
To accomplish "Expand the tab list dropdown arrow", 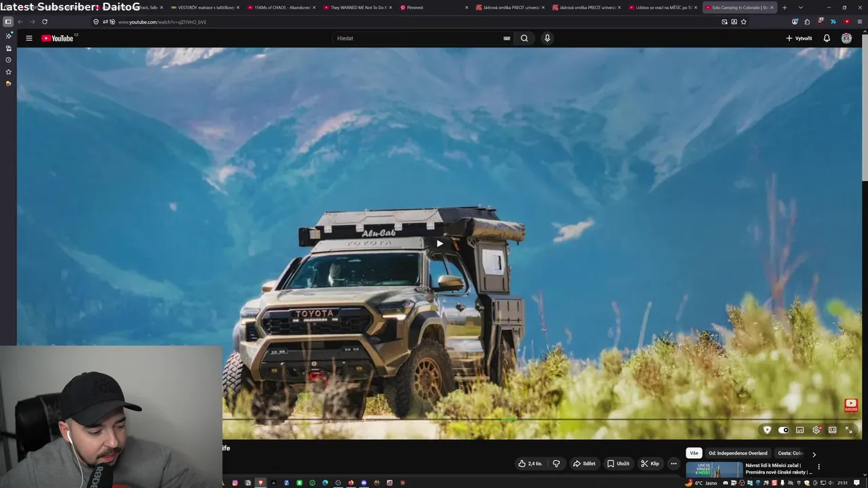I will pyautogui.click(x=801, y=7).
